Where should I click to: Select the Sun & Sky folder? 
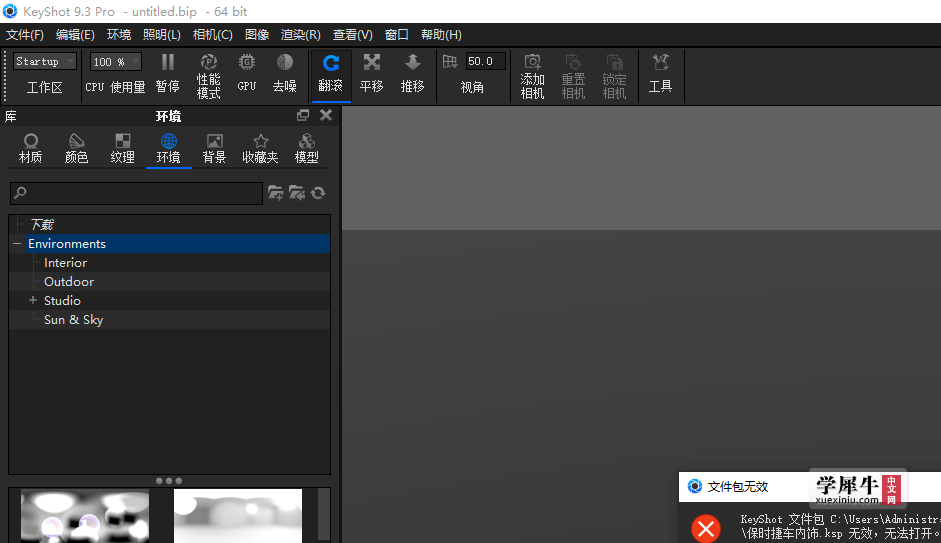pos(74,320)
